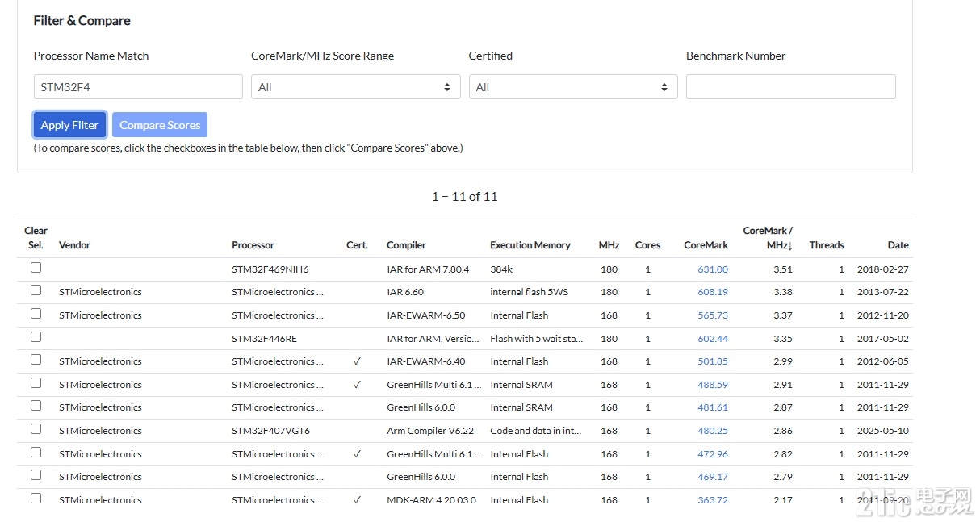This screenshot has height=522, width=980.
Task: Click the 384k execution memory cell
Action: coord(502,269)
